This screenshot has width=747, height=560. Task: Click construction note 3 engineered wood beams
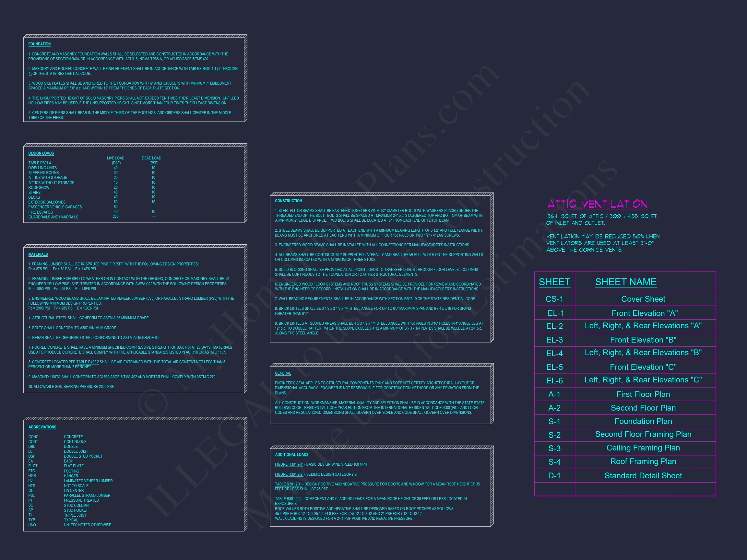(x=372, y=245)
